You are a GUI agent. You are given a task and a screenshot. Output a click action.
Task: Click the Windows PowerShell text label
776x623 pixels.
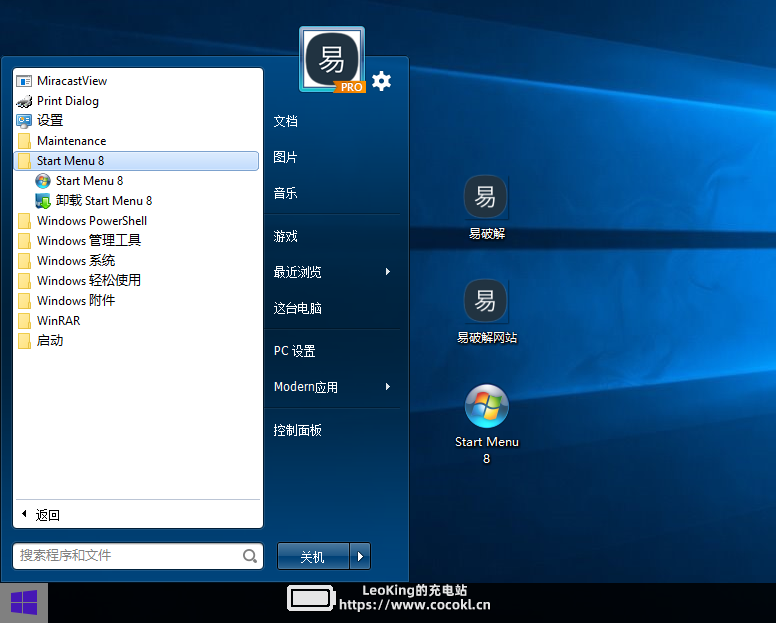[92, 221]
